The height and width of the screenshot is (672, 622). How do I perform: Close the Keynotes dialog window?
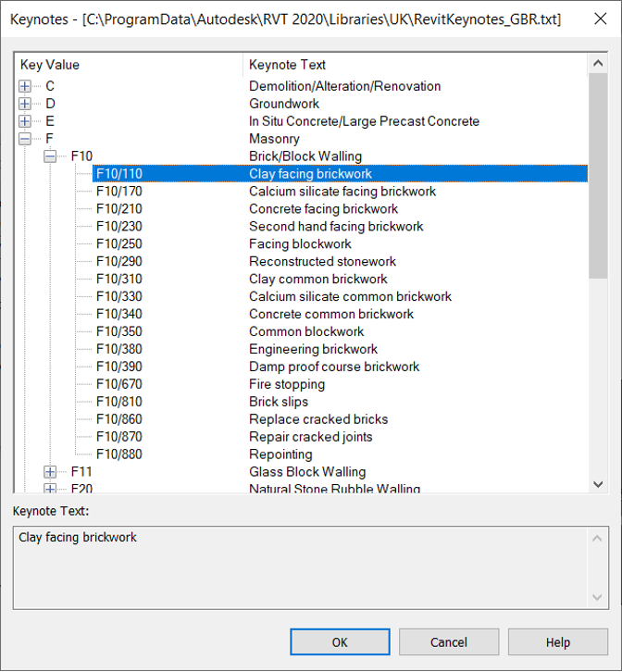click(601, 19)
